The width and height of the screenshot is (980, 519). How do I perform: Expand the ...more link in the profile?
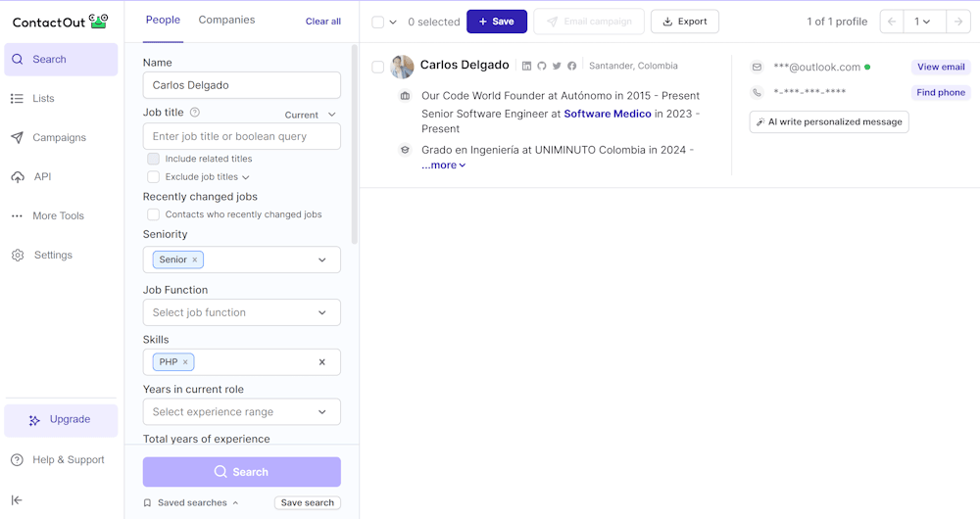click(443, 165)
